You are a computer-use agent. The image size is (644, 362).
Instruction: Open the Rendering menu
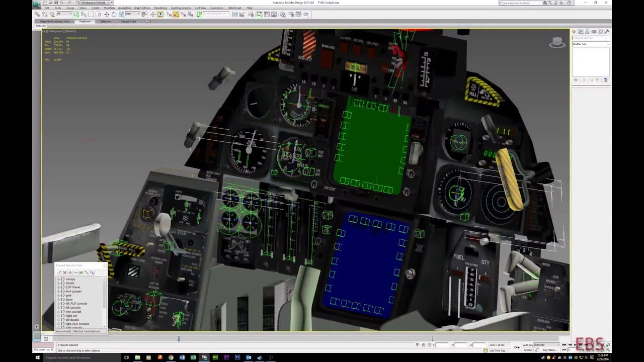pos(160,8)
